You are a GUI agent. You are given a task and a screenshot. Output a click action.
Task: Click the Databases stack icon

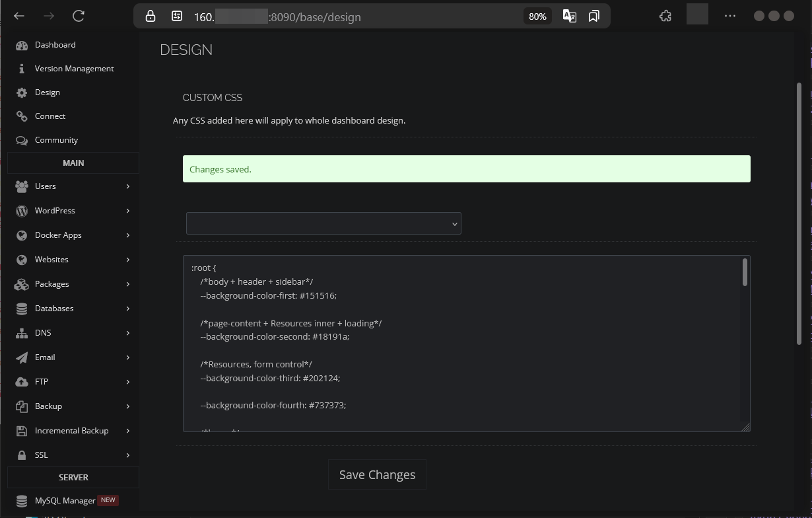coord(22,309)
